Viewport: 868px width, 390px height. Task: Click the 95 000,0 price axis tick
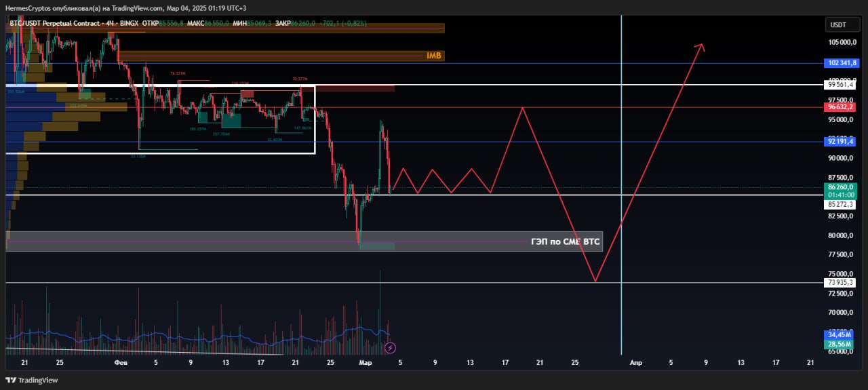coord(842,120)
